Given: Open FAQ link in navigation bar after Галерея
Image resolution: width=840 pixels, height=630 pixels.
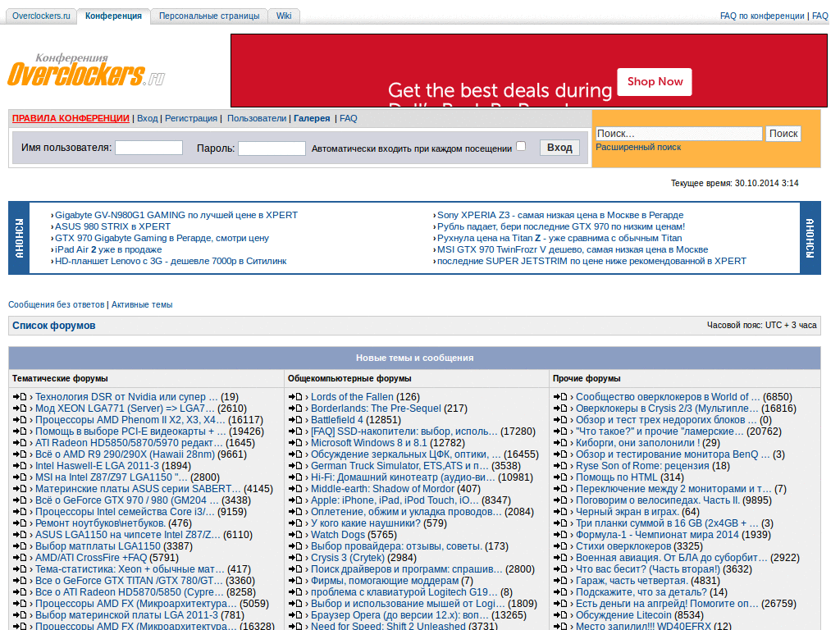Looking at the screenshot, I should 348,118.
